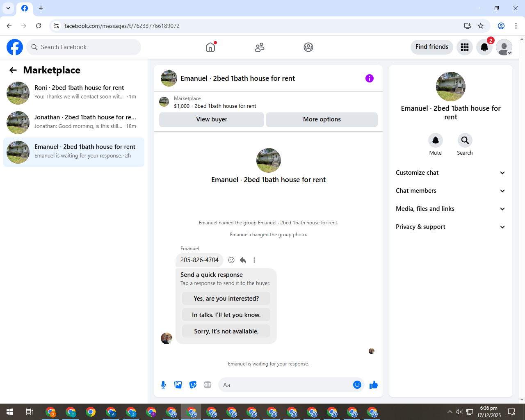Reply to the 205-826-4704 message
Viewport: 525px width, 420px height.
[243, 260]
